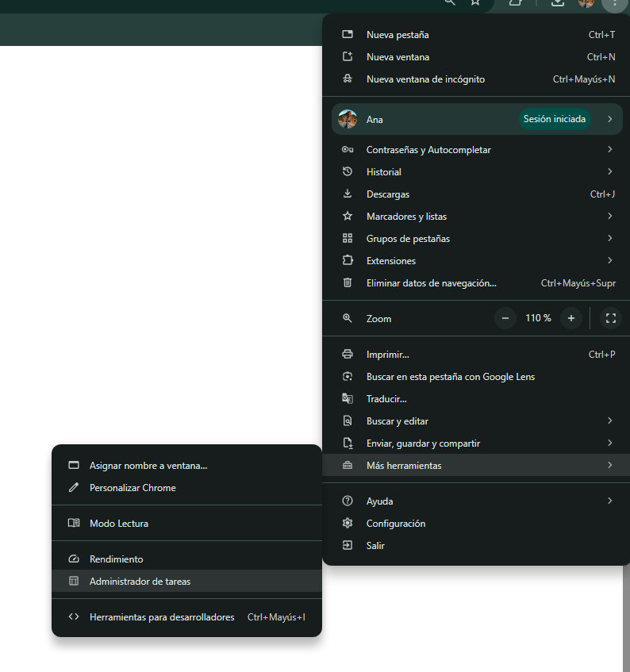630x672 pixels.
Task: Choose Modo Lectura from the submenu
Action: click(119, 524)
